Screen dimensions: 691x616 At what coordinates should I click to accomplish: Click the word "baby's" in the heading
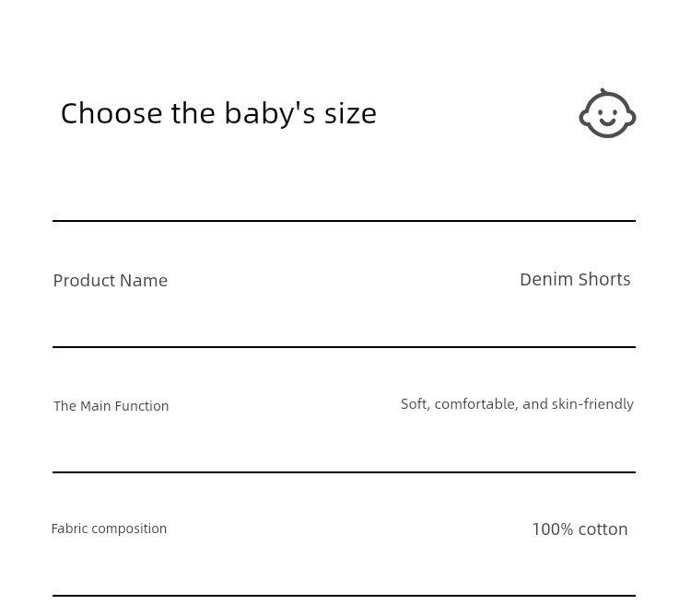point(270,114)
